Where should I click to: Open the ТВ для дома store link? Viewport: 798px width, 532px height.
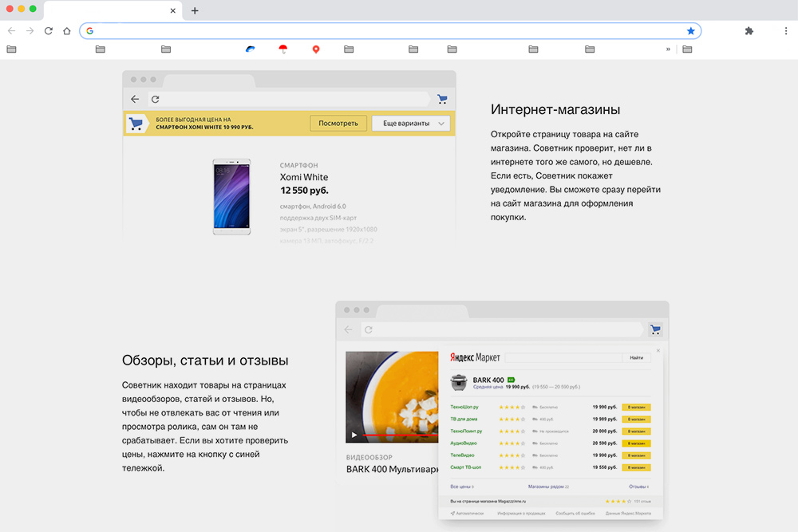(x=464, y=419)
